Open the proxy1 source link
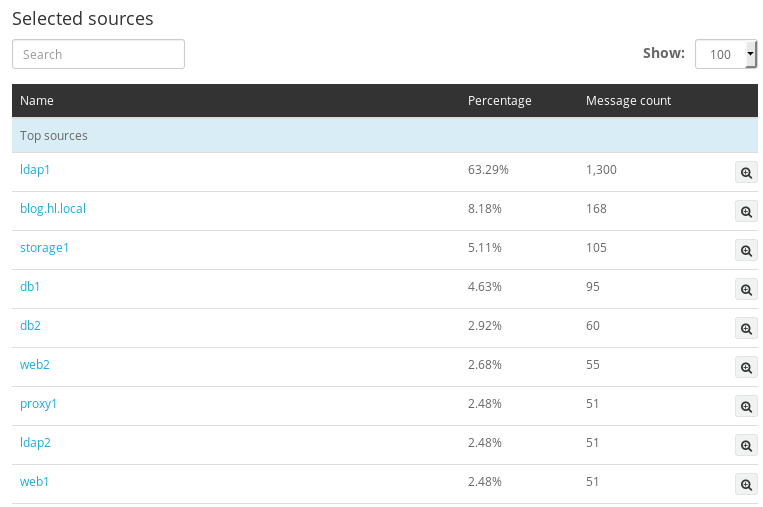Viewport: 763px width, 507px height. click(38, 404)
